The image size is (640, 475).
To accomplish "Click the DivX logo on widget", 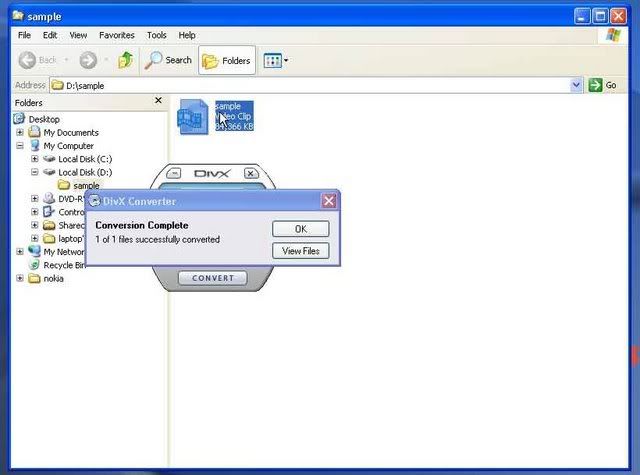I will (212, 173).
